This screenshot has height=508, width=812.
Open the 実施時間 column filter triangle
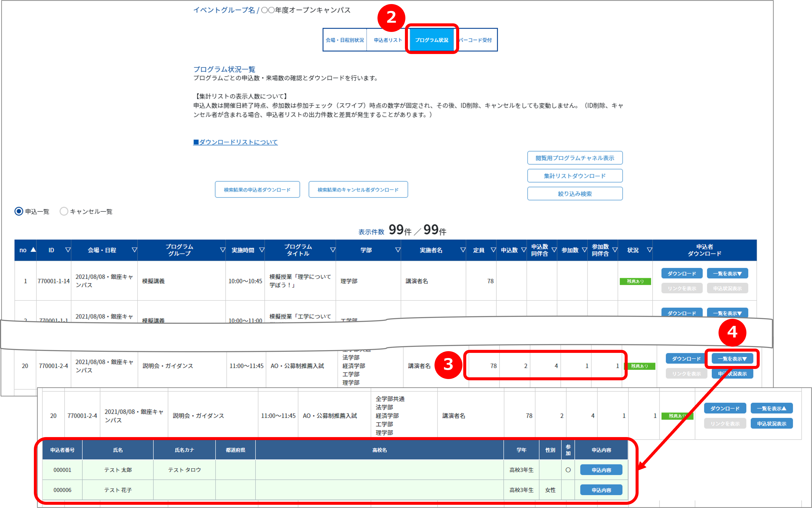coord(262,250)
